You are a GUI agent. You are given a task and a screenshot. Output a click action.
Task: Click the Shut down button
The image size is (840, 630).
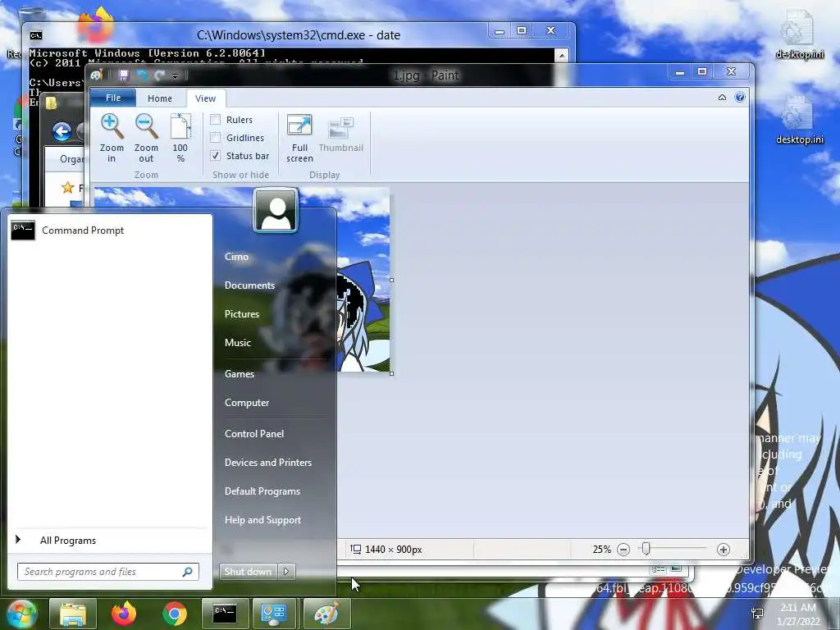point(248,572)
